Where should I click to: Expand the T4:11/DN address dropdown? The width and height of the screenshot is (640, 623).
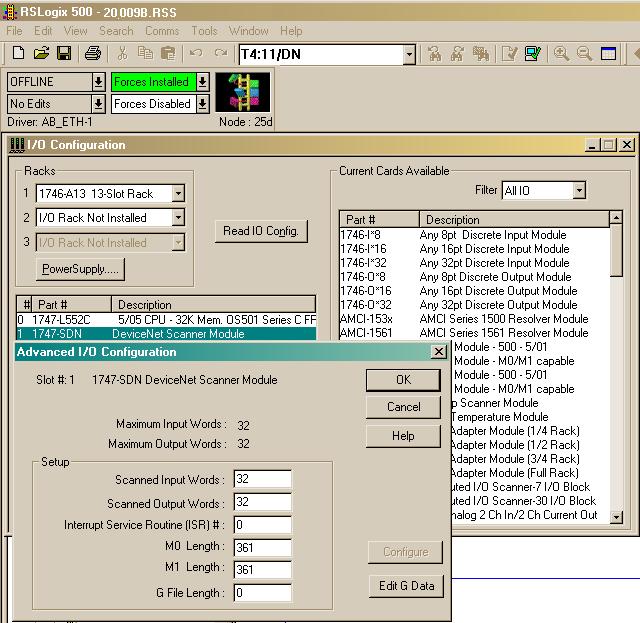409,54
